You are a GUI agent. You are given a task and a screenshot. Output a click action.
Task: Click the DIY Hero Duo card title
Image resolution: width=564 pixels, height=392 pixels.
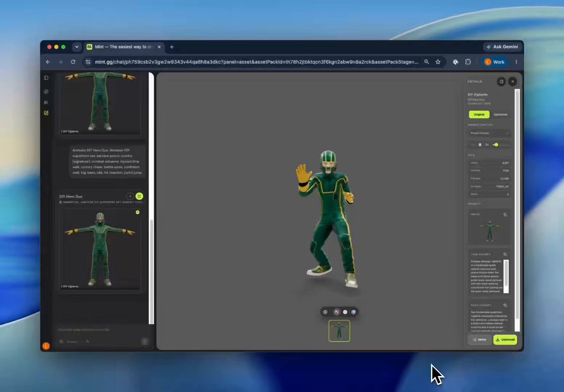coord(71,196)
